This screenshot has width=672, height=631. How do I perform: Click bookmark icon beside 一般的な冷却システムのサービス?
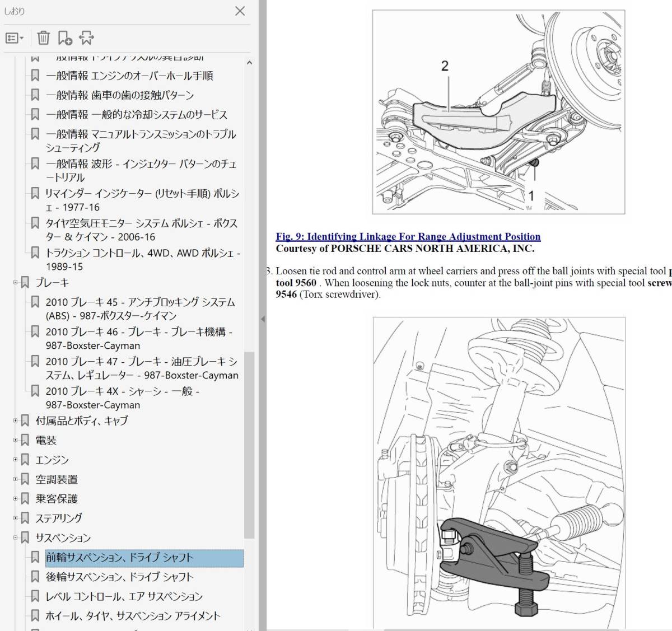(x=35, y=115)
